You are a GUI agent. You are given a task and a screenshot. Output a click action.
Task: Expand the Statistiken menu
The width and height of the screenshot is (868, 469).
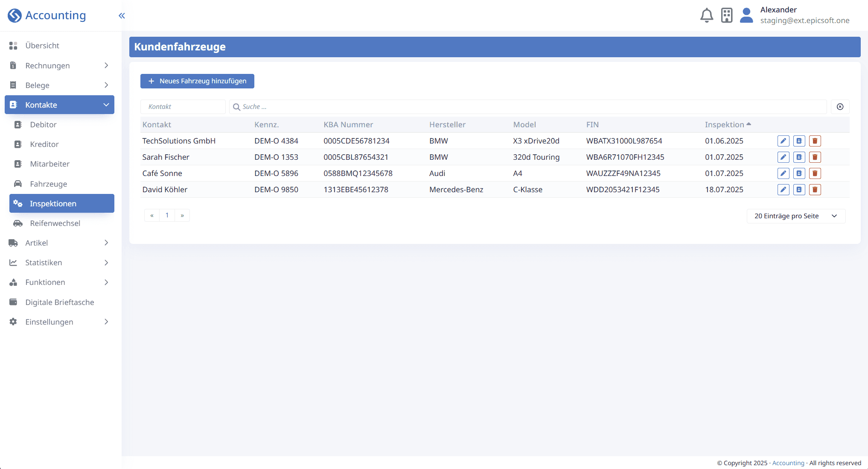pos(59,262)
